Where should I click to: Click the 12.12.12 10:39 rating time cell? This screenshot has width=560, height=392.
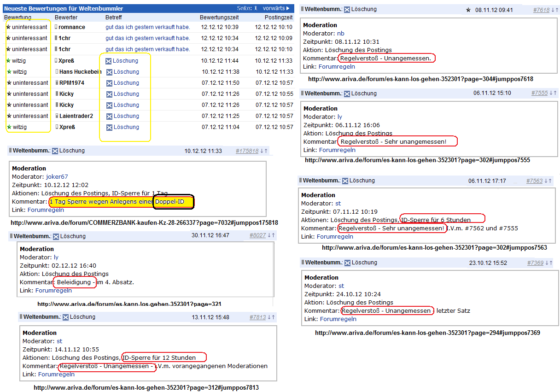coord(220,27)
